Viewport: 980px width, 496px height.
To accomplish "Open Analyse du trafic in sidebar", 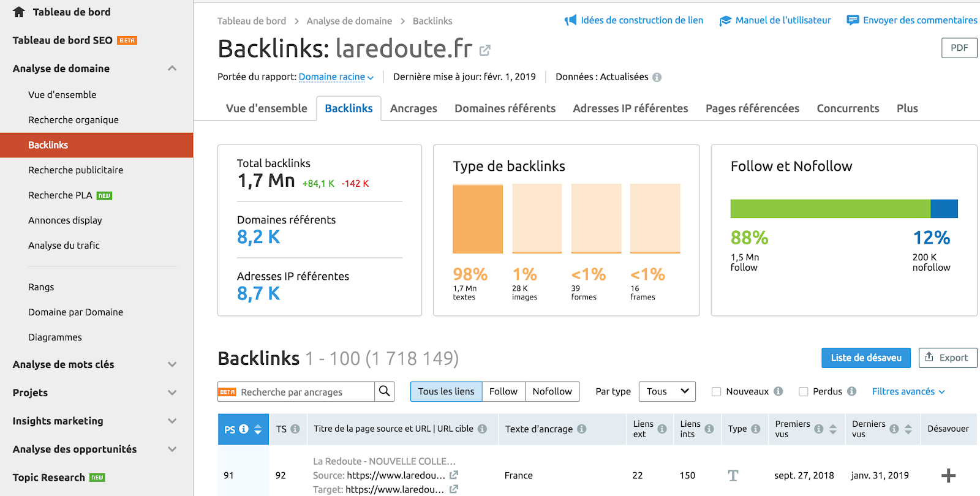I will pos(64,246).
